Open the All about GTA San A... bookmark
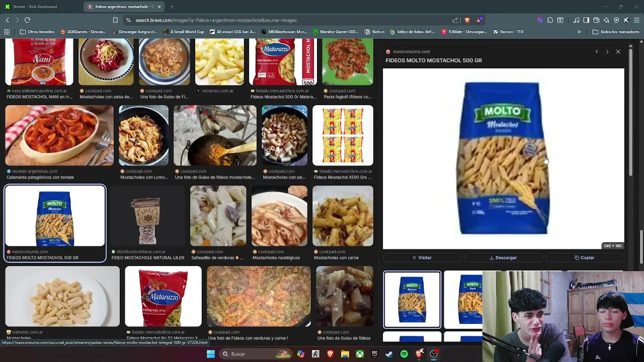The width and height of the screenshot is (644, 362). (232, 32)
